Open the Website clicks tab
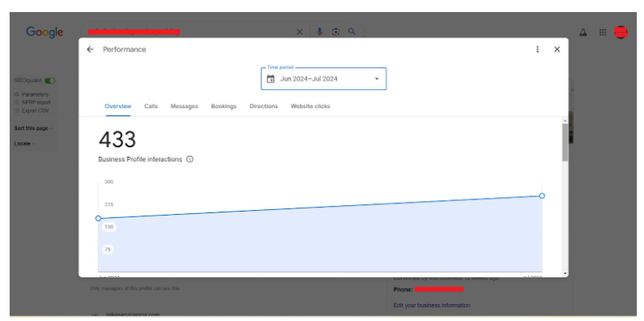644x321 pixels. (310, 106)
